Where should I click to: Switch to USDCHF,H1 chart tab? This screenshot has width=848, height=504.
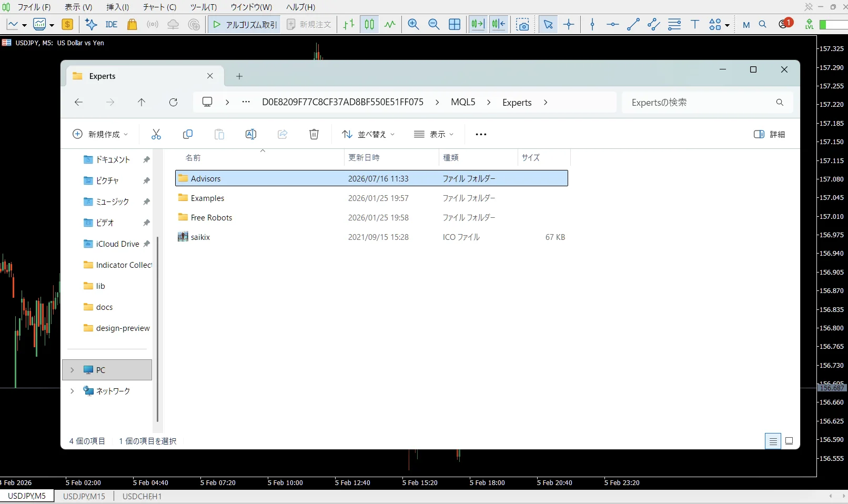142,496
